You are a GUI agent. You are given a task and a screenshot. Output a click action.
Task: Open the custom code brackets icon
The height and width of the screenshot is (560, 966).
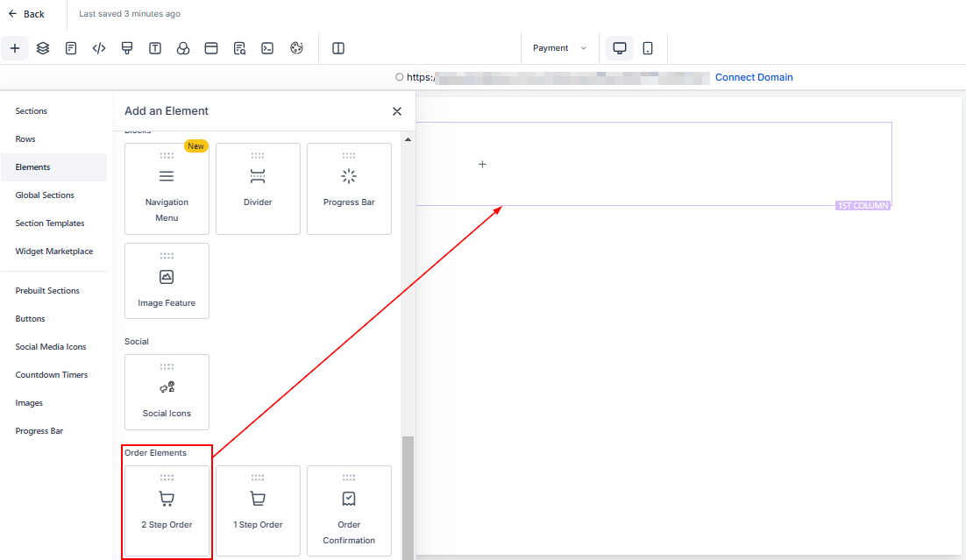(x=98, y=48)
